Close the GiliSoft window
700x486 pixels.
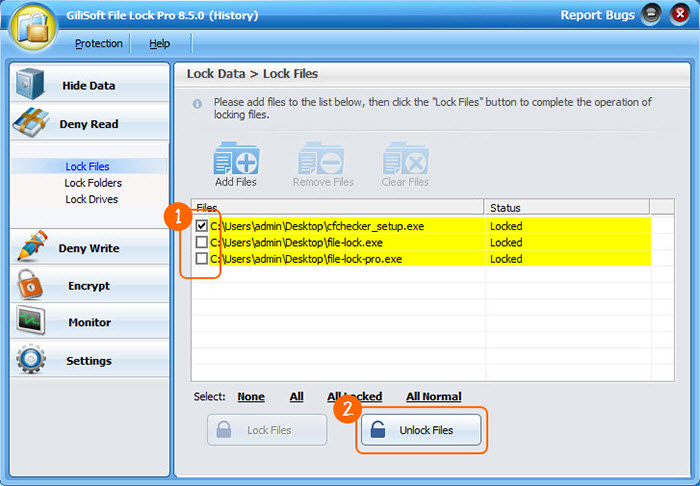click(x=679, y=15)
